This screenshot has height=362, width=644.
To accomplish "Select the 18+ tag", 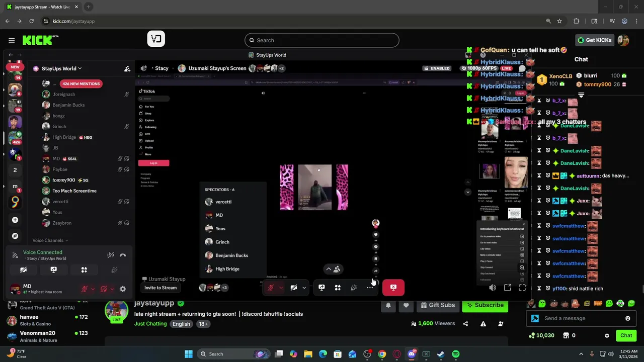I will [x=203, y=324].
